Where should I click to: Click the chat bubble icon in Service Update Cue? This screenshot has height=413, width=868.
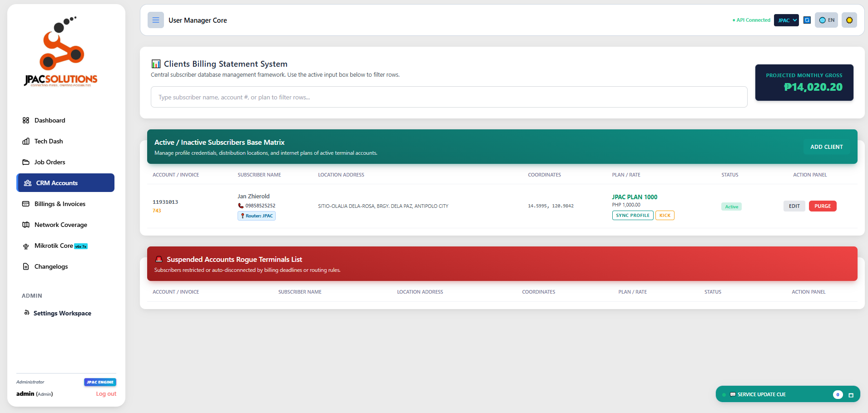(733, 394)
